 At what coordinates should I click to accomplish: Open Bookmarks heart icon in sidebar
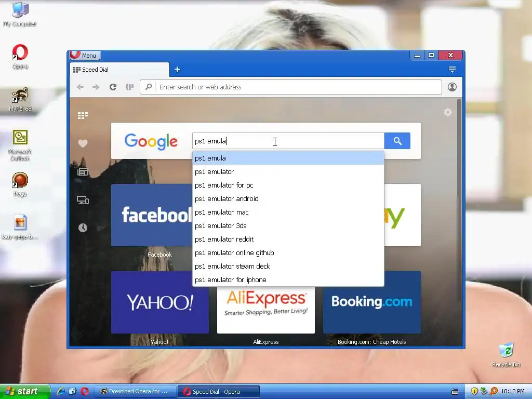point(83,143)
